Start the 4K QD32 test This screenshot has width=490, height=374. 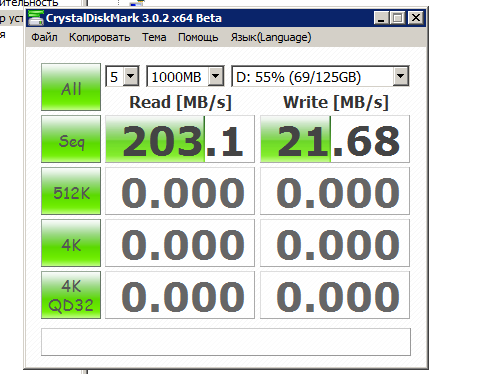(71, 295)
